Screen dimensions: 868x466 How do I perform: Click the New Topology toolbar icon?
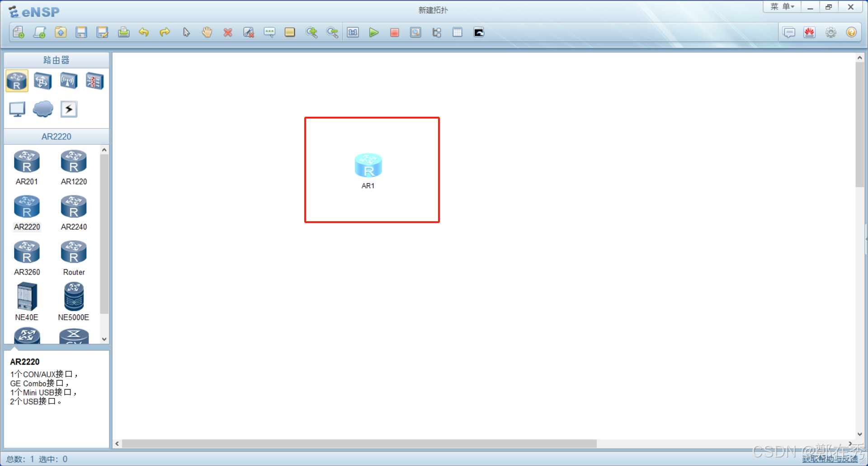coord(19,32)
